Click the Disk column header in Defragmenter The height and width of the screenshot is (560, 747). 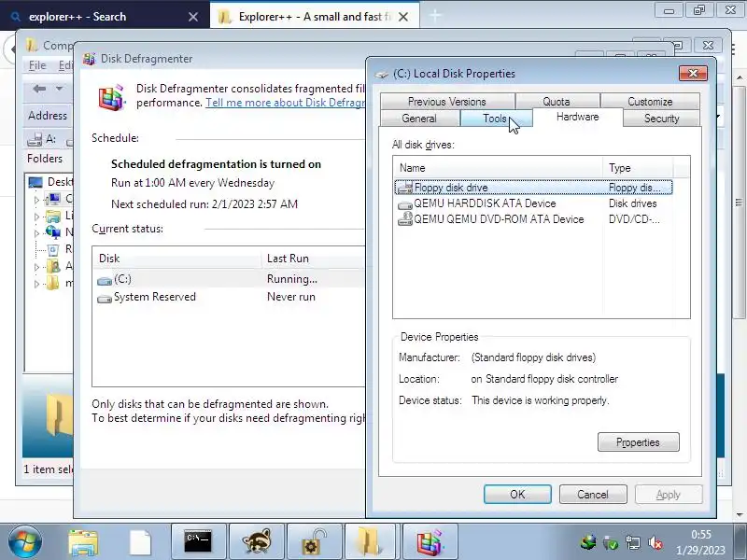pyautogui.click(x=176, y=259)
